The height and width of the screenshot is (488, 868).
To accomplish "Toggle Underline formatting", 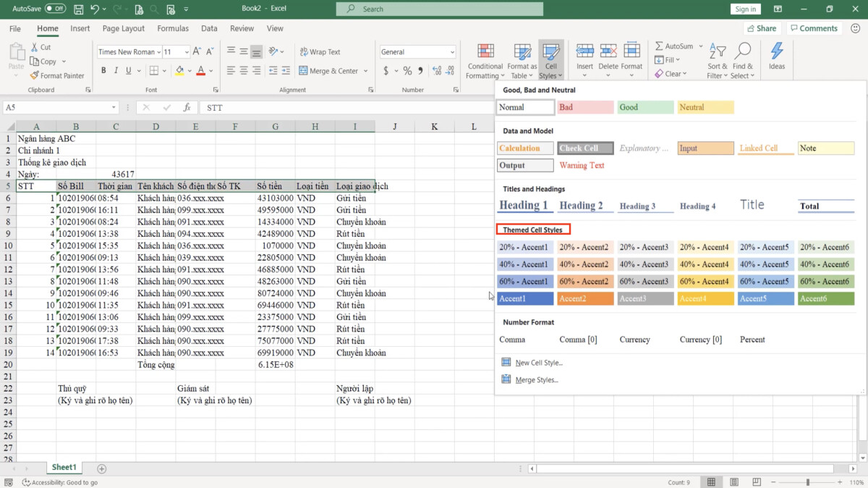I will pos(129,70).
